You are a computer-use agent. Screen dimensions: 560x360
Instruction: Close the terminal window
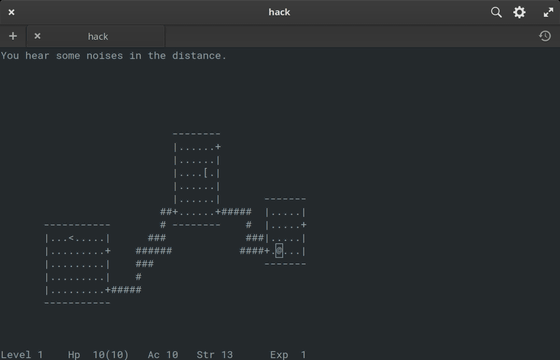point(11,12)
